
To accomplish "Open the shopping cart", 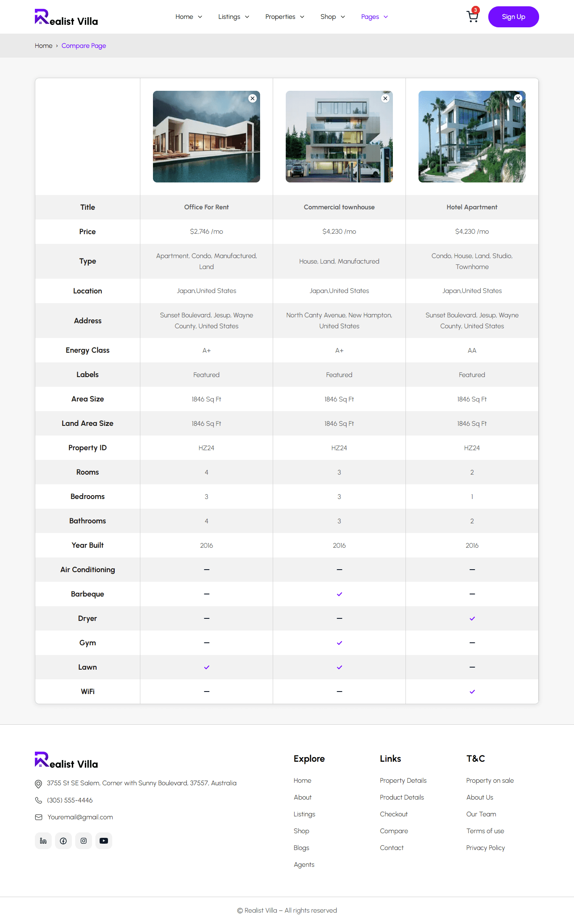I will [x=472, y=17].
